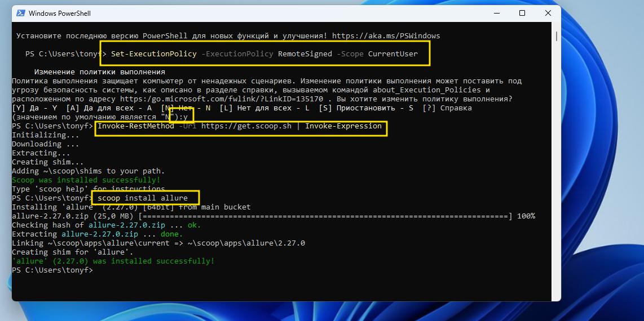Click the 'Downloading ...' output line
The image size is (644, 321).
pyautogui.click(x=46, y=144)
